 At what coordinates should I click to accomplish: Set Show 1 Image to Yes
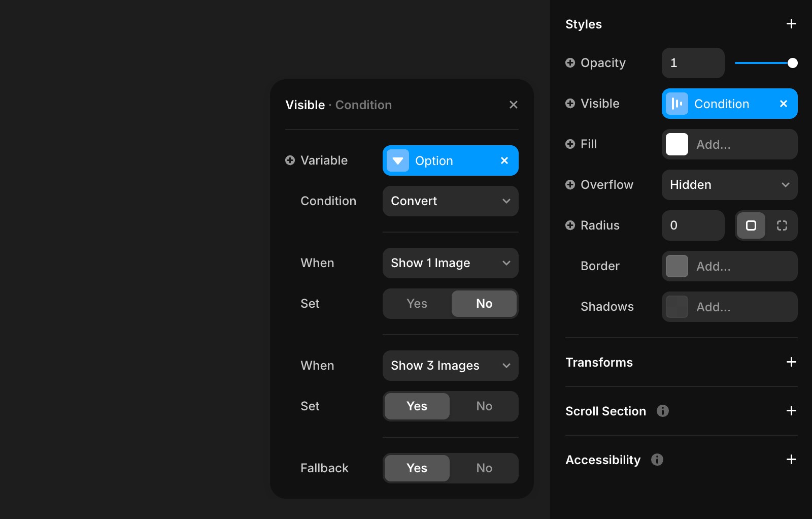417,304
